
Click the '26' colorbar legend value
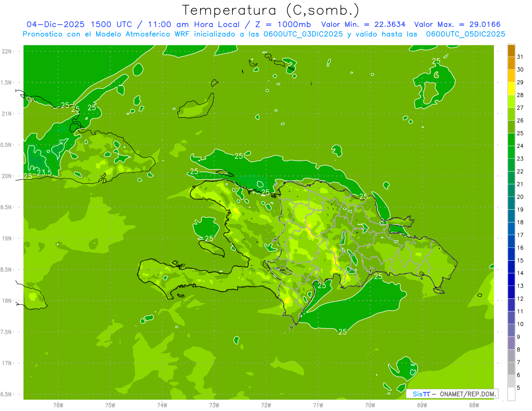(520, 121)
